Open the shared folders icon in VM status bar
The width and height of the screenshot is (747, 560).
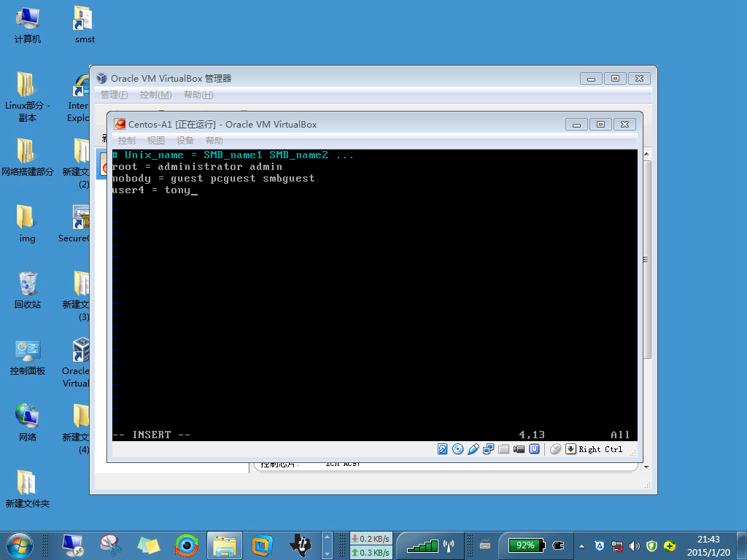pos(503,449)
